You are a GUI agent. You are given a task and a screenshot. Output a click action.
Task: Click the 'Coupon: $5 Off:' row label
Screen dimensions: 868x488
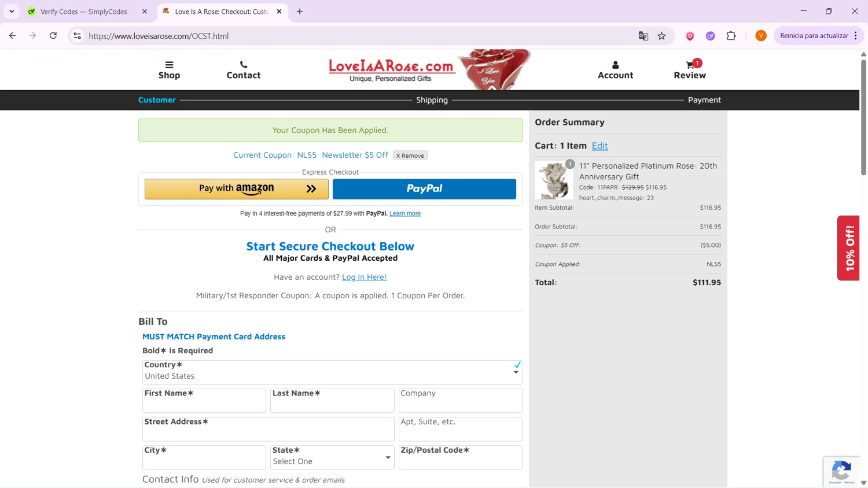557,245
